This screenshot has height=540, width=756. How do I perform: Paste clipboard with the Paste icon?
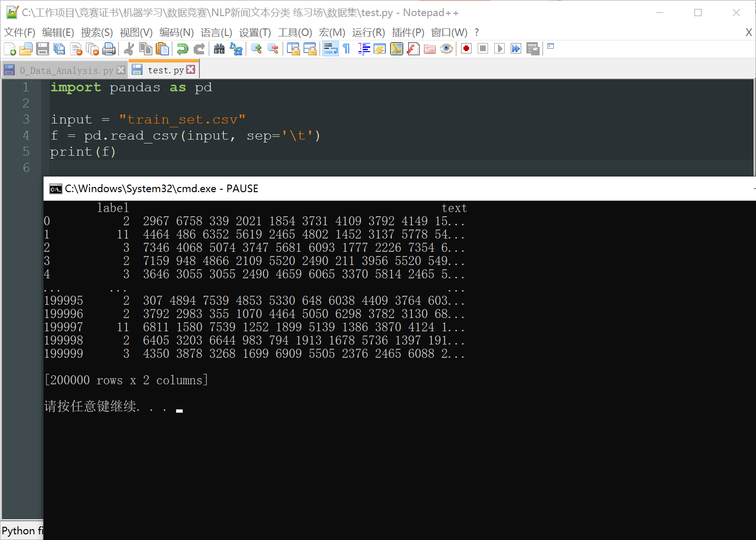tap(162, 49)
